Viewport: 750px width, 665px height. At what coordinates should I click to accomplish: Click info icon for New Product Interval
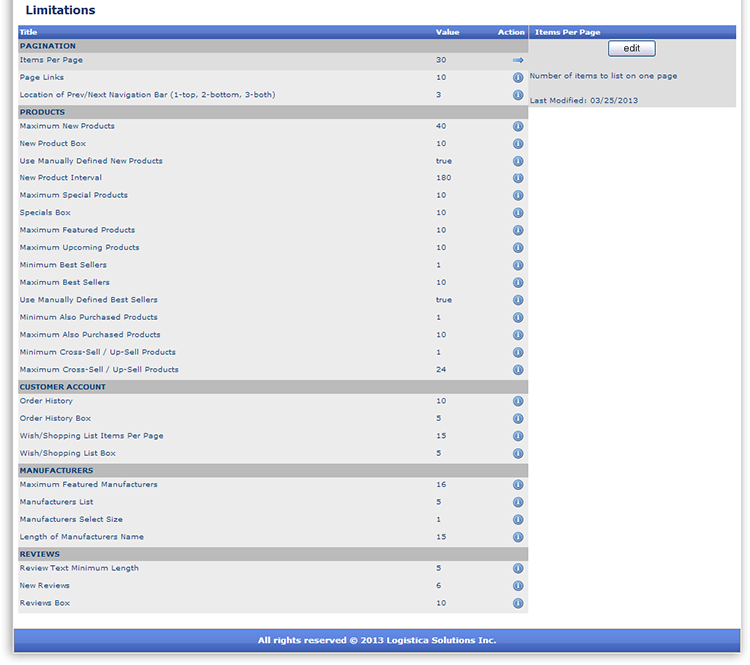tap(518, 178)
